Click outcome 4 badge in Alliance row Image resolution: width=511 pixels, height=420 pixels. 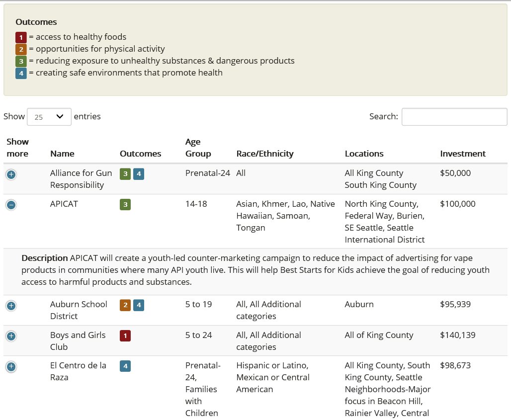pos(139,174)
